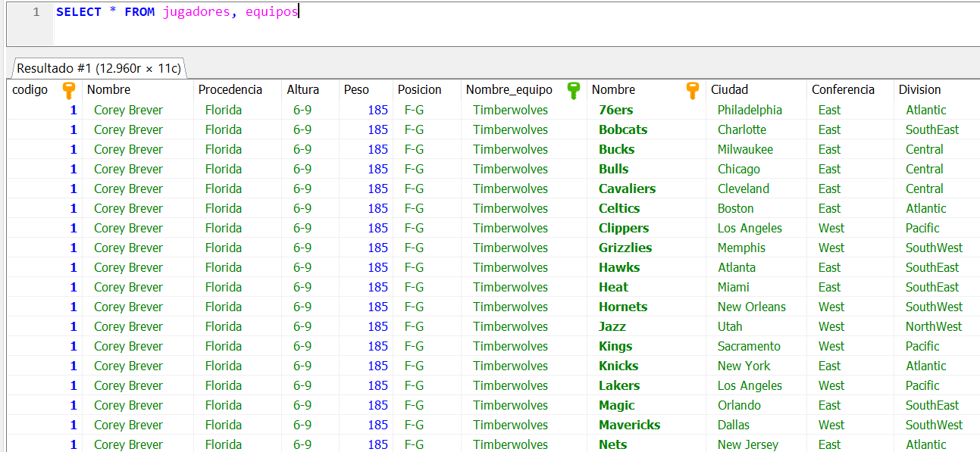Screen dimensions: 980x452
Task: Click the Sacramento city cell
Action: click(x=749, y=346)
